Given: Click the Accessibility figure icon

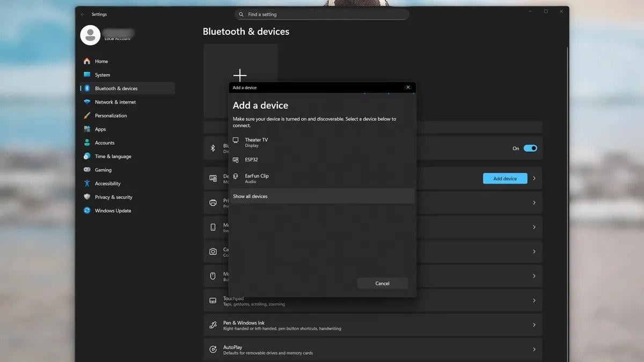Looking at the screenshot, I should [x=87, y=183].
